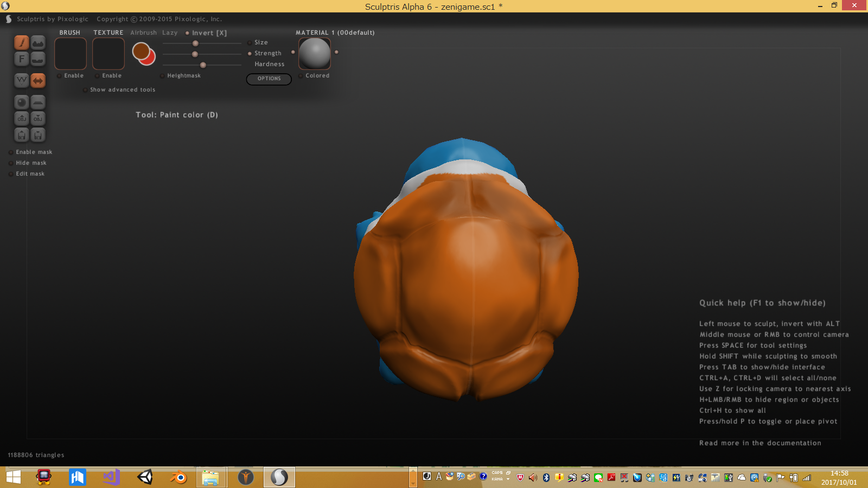This screenshot has width=868, height=488.
Task: Click the network signal tray icon
Action: coord(807,478)
